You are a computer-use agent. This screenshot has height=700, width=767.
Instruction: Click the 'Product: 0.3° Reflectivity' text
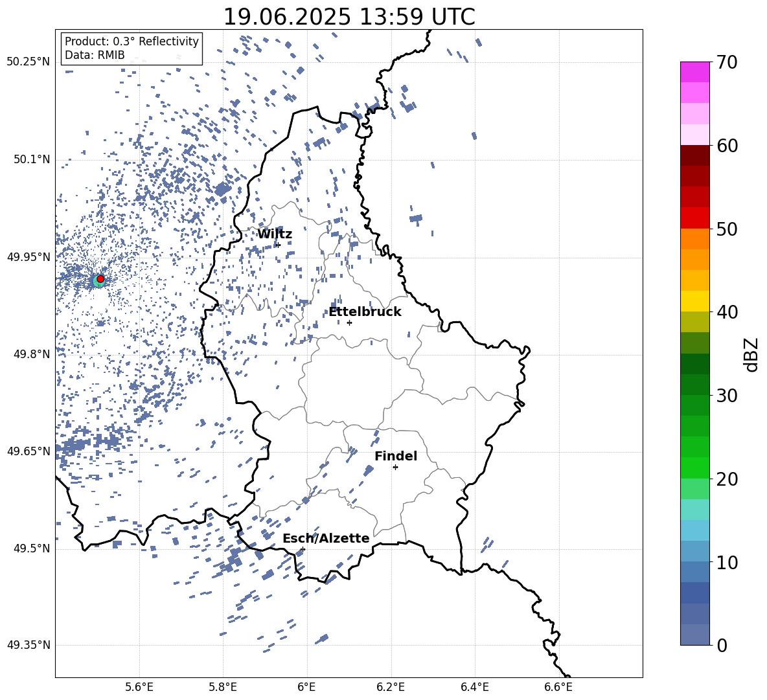coord(132,41)
